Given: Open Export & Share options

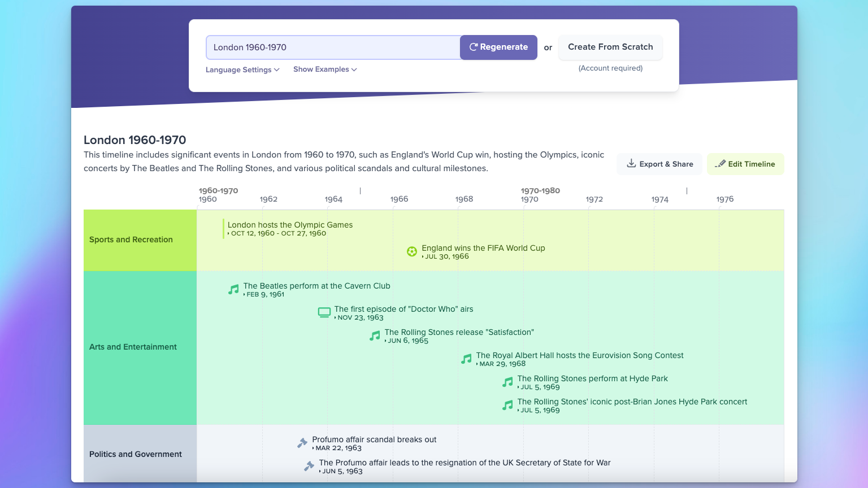Looking at the screenshot, I should point(659,164).
